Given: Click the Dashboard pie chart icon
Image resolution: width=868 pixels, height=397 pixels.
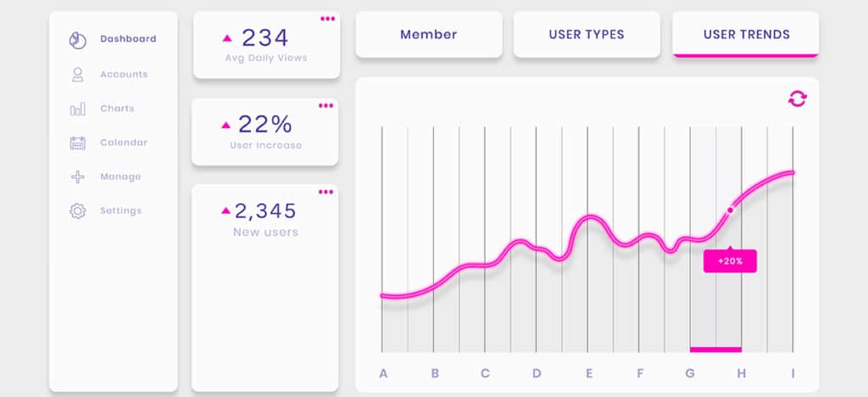Looking at the screenshot, I should click(77, 39).
